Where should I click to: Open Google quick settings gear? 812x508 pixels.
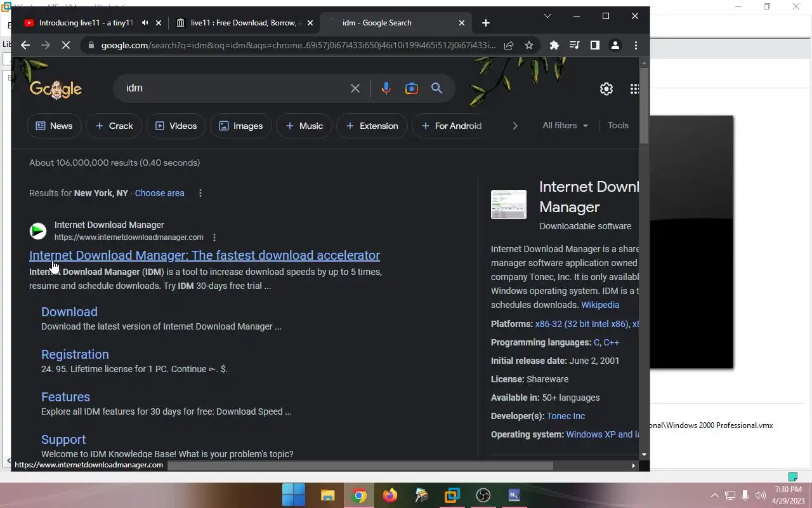(x=606, y=89)
